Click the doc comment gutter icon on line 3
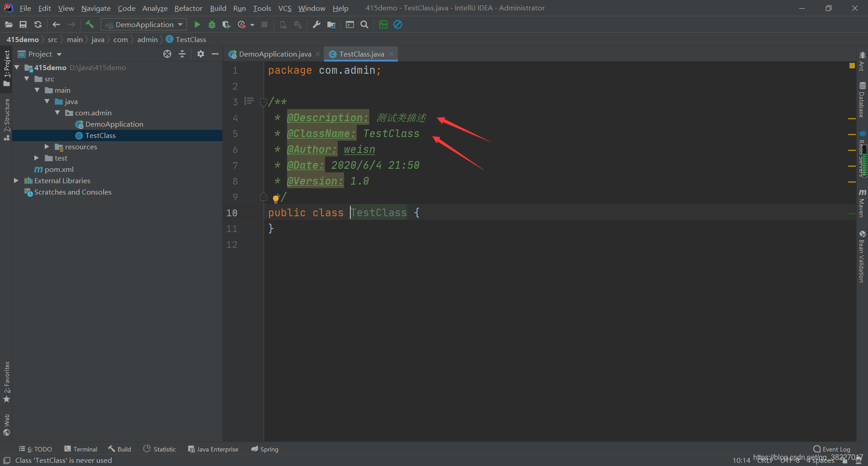The width and height of the screenshot is (868, 466). [x=249, y=101]
